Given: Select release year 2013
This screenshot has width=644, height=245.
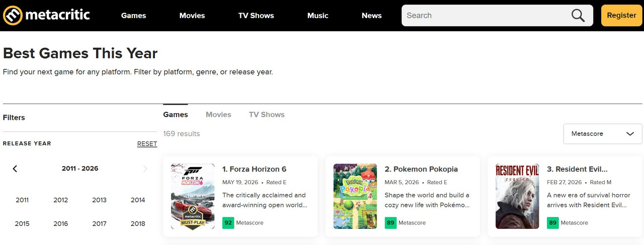Looking at the screenshot, I should 99,200.
